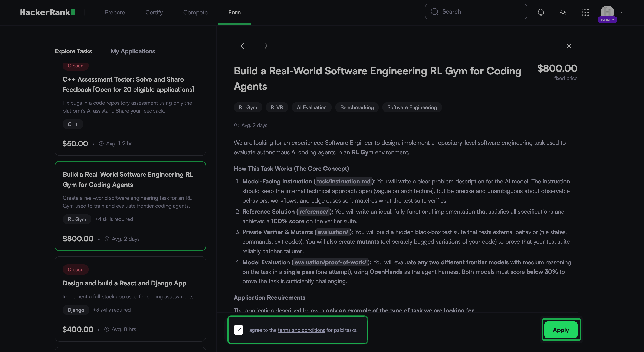This screenshot has height=352, width=644.
Task: Click the C++ skill tag
Action: [x=73, y=124]
